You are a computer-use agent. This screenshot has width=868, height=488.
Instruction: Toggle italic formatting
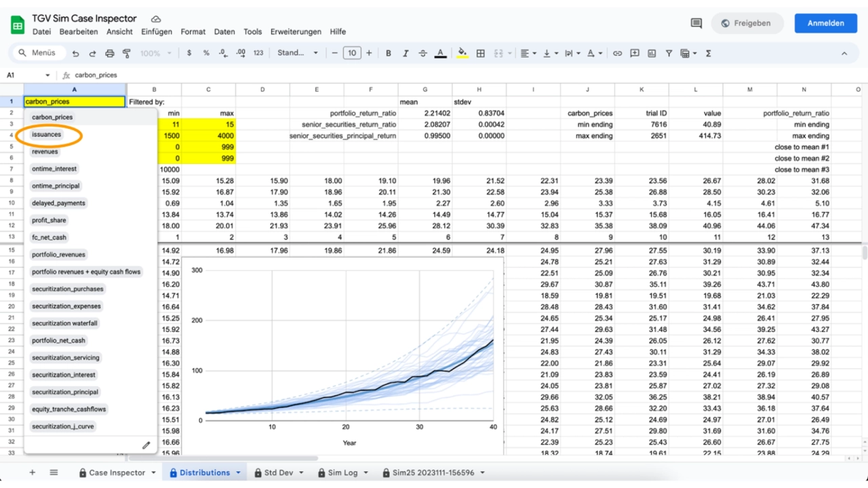tap(406, 54)
